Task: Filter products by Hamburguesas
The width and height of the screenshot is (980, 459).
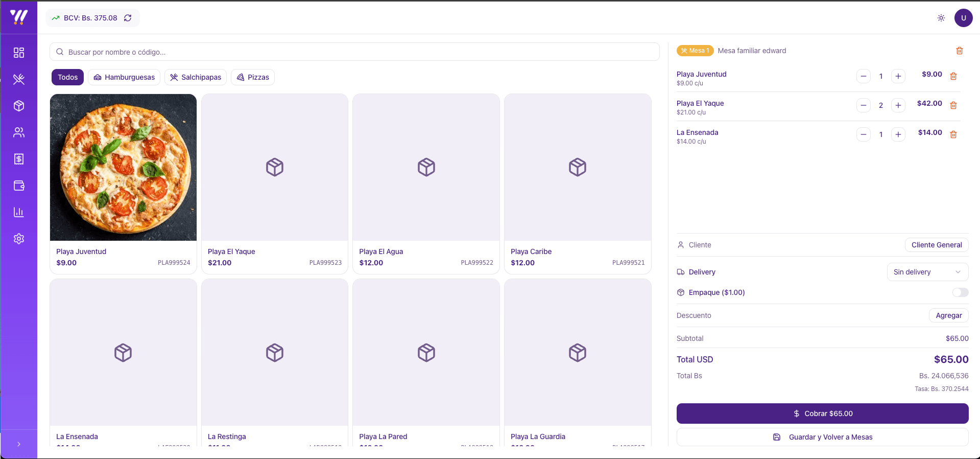Action: point(124,77)
